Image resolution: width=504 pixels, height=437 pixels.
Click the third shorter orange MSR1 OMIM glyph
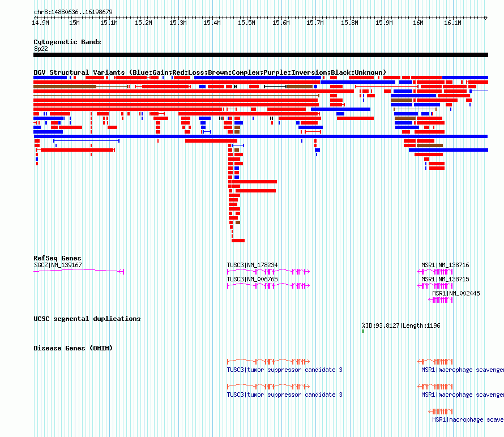click(441, 412)
